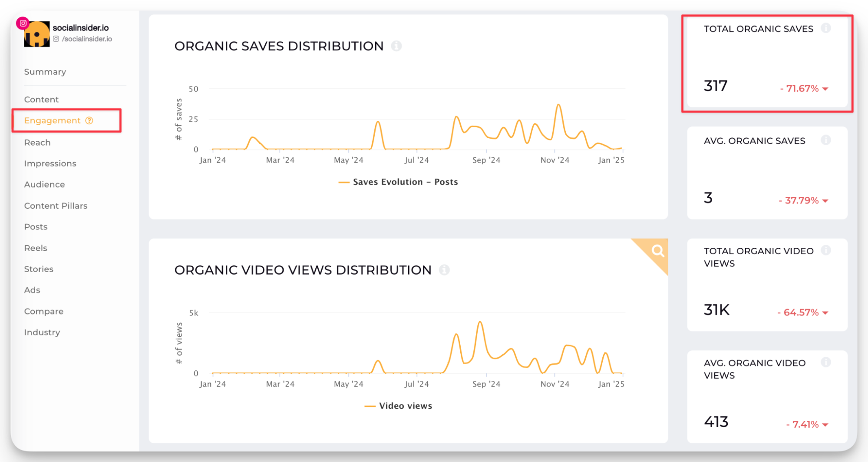Open the Compare page
The width and height of the screenshot is (868, 462).
tap(44, 311)
